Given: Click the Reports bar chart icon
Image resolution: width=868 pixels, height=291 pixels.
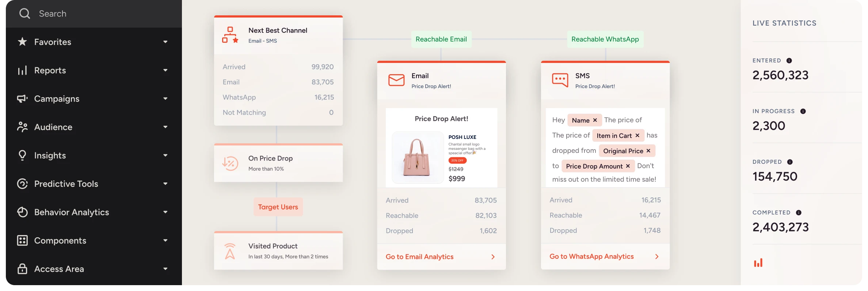Looking at the screenshot, I should click(22, 70).
